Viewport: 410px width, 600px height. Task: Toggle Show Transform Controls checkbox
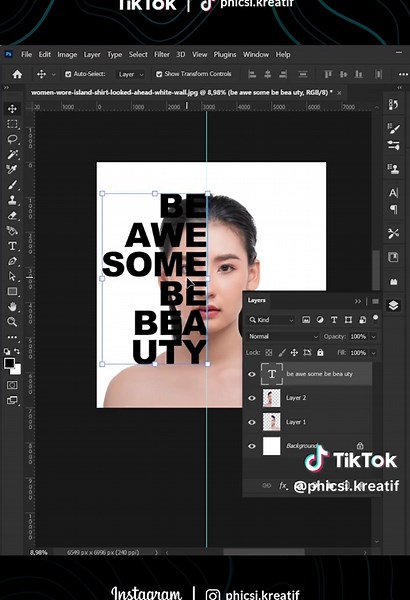159,74
